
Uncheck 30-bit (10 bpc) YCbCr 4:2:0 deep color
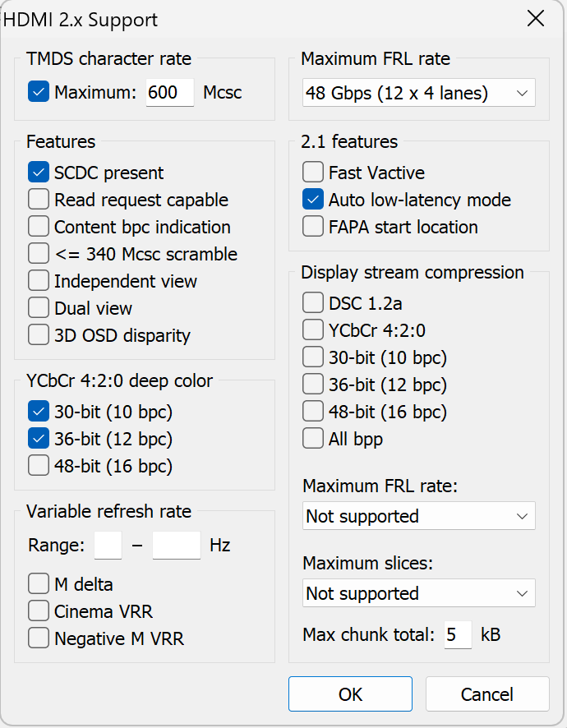coord(39,412)
